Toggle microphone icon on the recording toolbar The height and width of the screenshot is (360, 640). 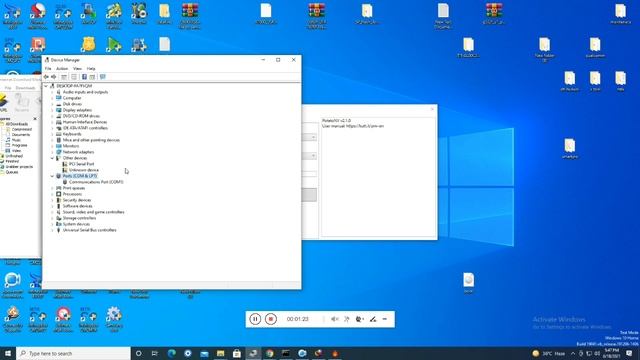click(x=347, y=319)
